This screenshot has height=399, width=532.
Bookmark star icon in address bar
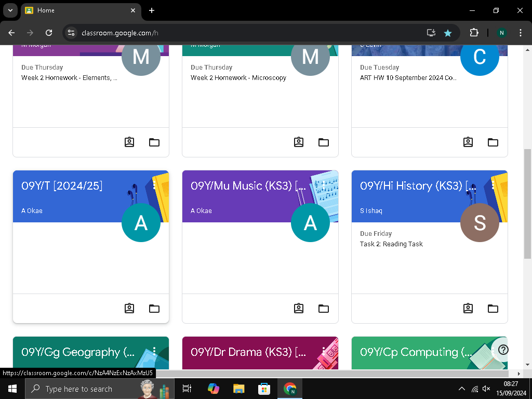pos(448,33)
